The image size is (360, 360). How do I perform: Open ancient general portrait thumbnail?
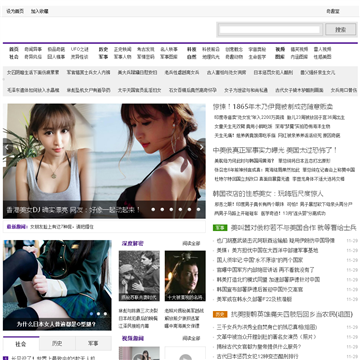click(x=185, y=276)
